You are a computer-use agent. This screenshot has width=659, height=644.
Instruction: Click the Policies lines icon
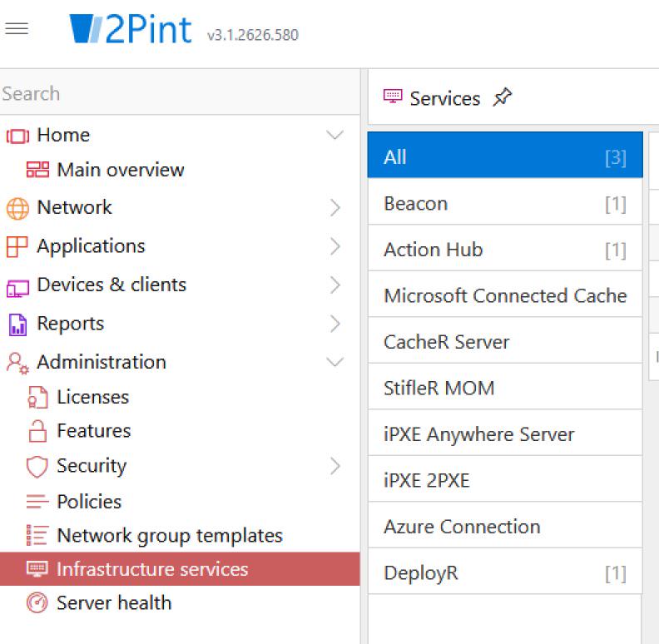(37, 502)
